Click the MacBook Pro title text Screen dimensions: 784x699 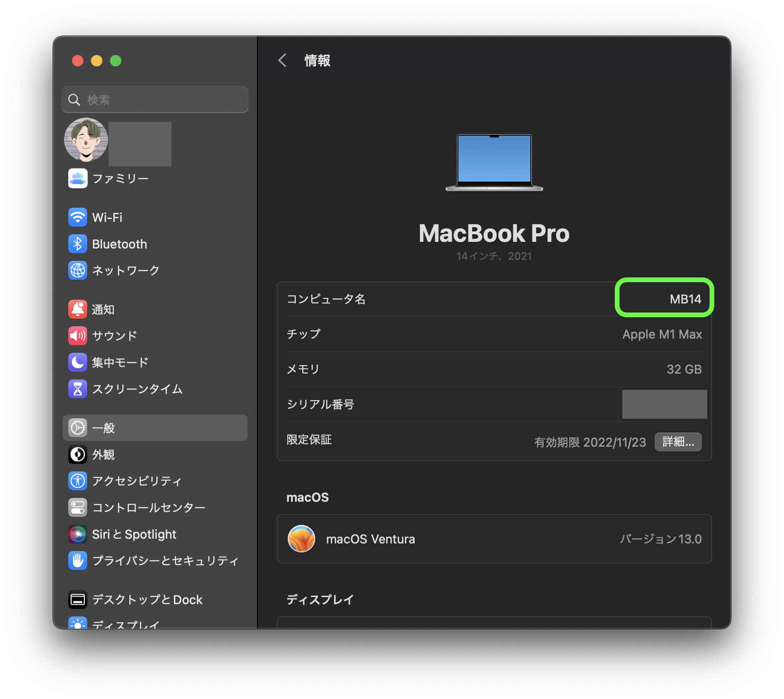494,233
